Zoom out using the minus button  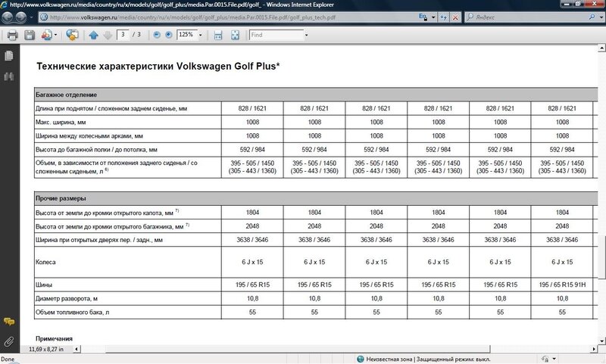(157, 35)
